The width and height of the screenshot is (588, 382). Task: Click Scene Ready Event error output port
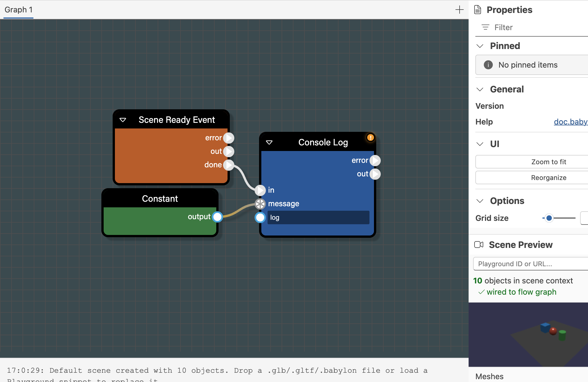(x=229, y=138)
